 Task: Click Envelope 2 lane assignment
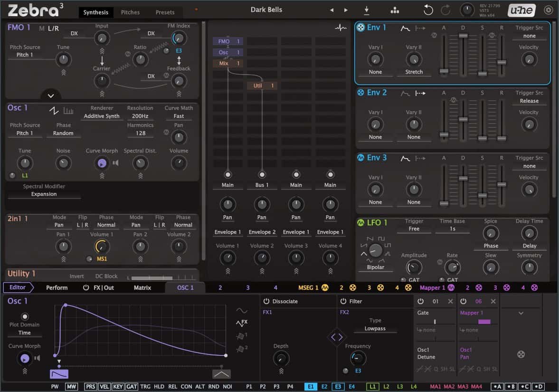point(262,232)
